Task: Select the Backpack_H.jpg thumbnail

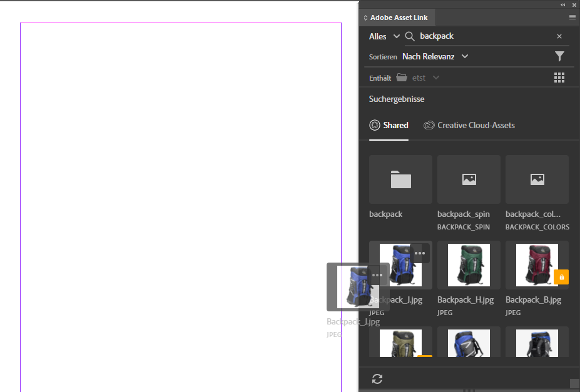Action: [468, 264]
